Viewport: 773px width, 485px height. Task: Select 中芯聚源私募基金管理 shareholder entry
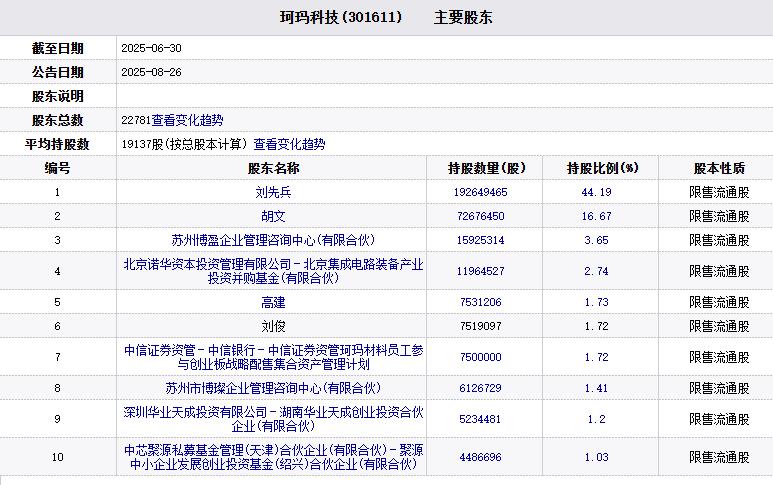pos(273,457)
